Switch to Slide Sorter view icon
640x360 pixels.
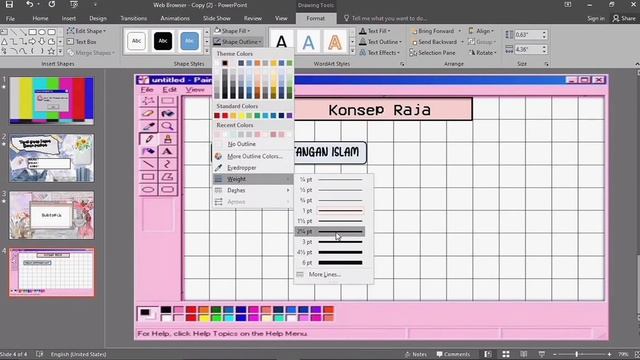pos(506,354)
